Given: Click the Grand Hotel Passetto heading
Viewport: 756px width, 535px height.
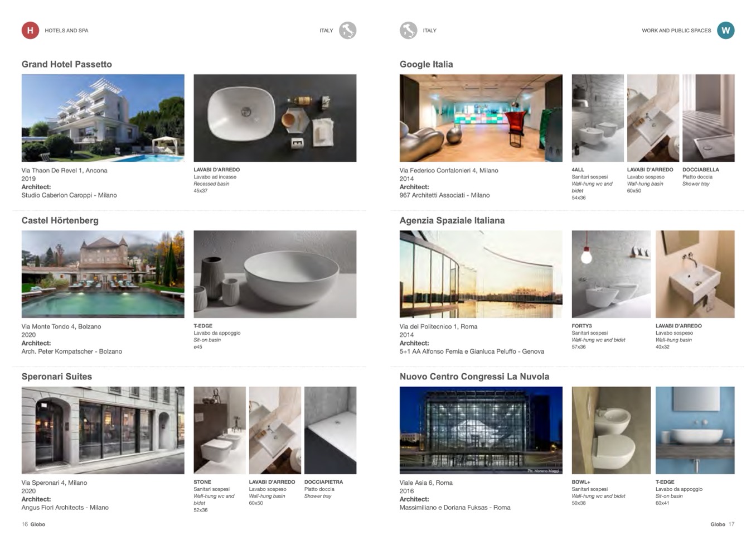Looking at the screenshot, I should [x=67, y=64].
